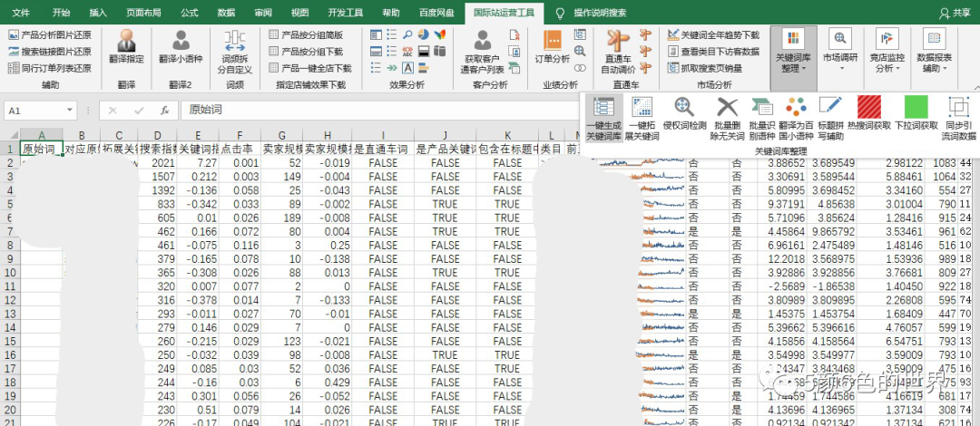This screenshot has width=980, height=426.
Task: Open the 翻译小语种 tool
Action: 181,47
